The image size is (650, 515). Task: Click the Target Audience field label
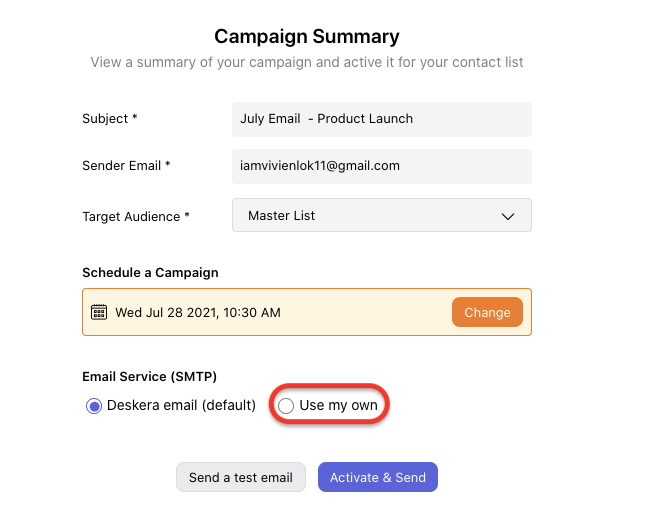136,216
